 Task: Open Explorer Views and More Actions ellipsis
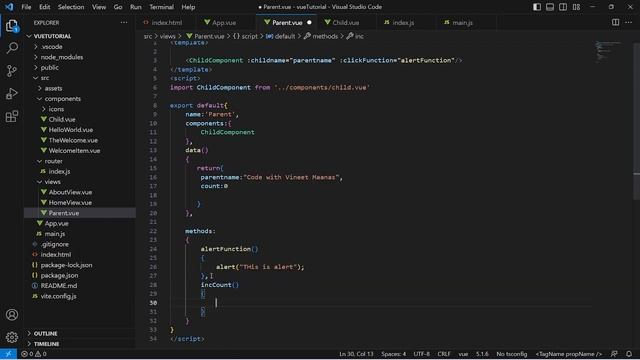[124, 23]
